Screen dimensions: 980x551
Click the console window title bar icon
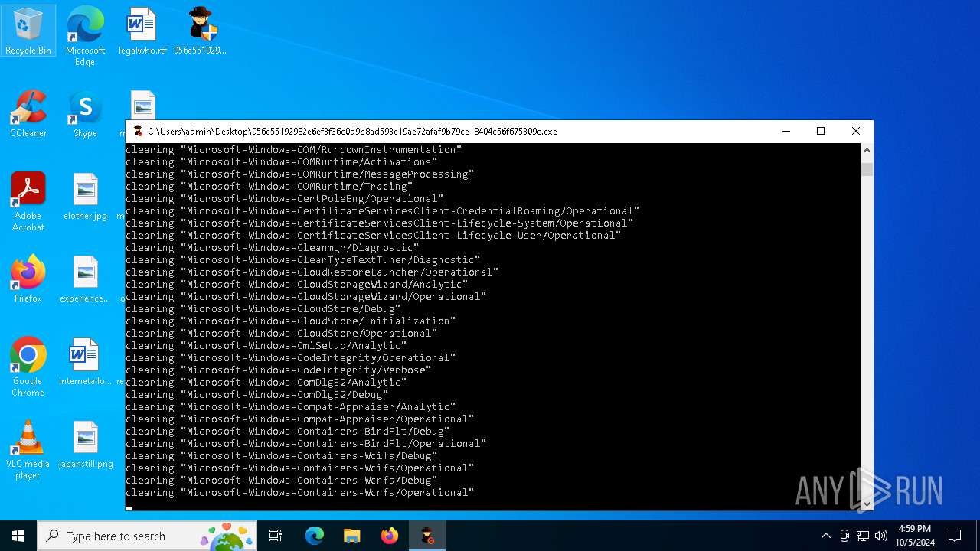138,131
